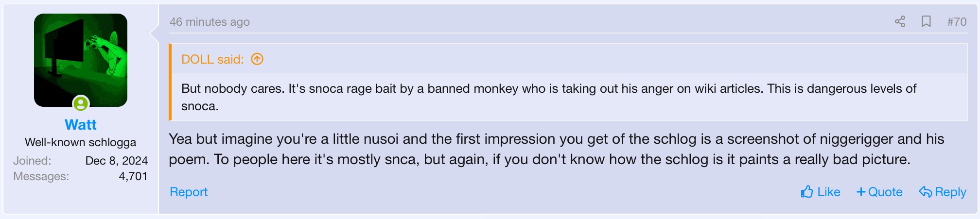Image resolution: width=980 pixels, height=219 pixels.
Task: Click the Dec 8, 2024 joined date
Action: click(116, 161)
